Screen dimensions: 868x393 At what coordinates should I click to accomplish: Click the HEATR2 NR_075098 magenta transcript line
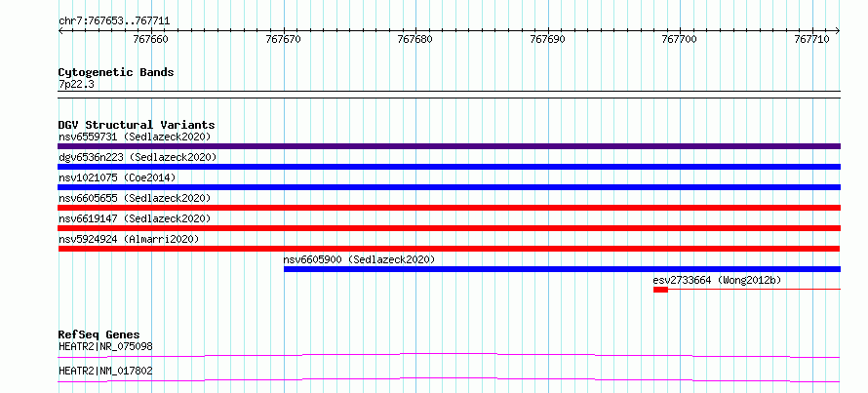[x=449, y=355]
